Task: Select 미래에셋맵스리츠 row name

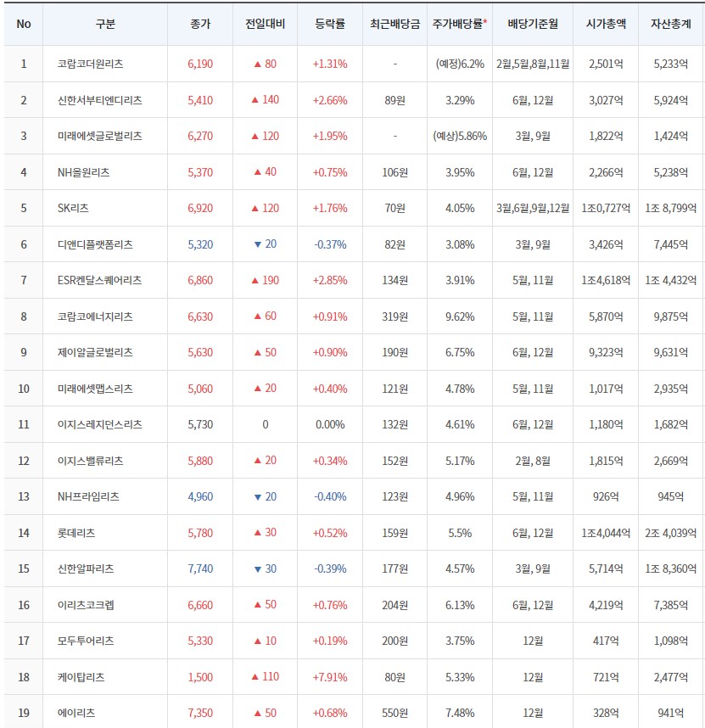Action: click(x=95, y=389)
